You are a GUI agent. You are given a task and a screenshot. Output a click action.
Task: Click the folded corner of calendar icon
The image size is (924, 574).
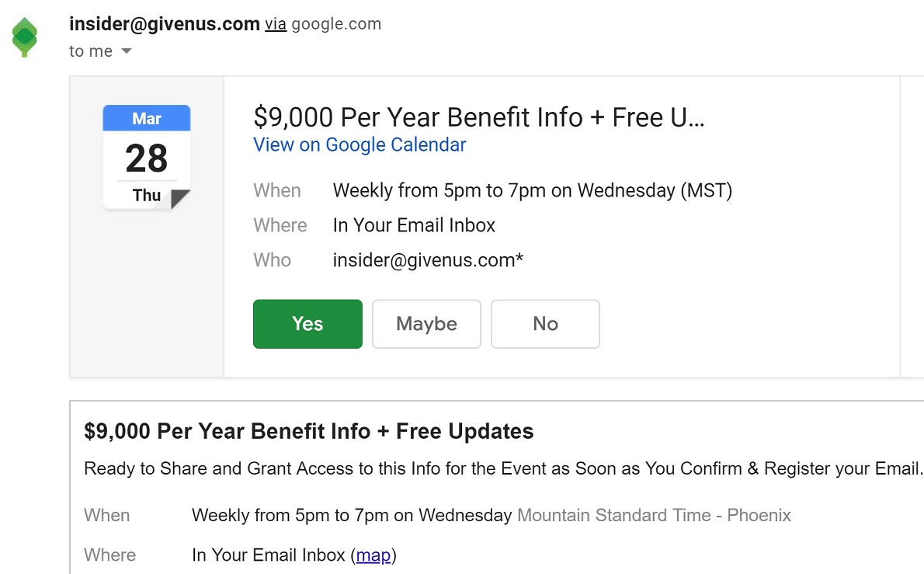[x=180, y=199]
